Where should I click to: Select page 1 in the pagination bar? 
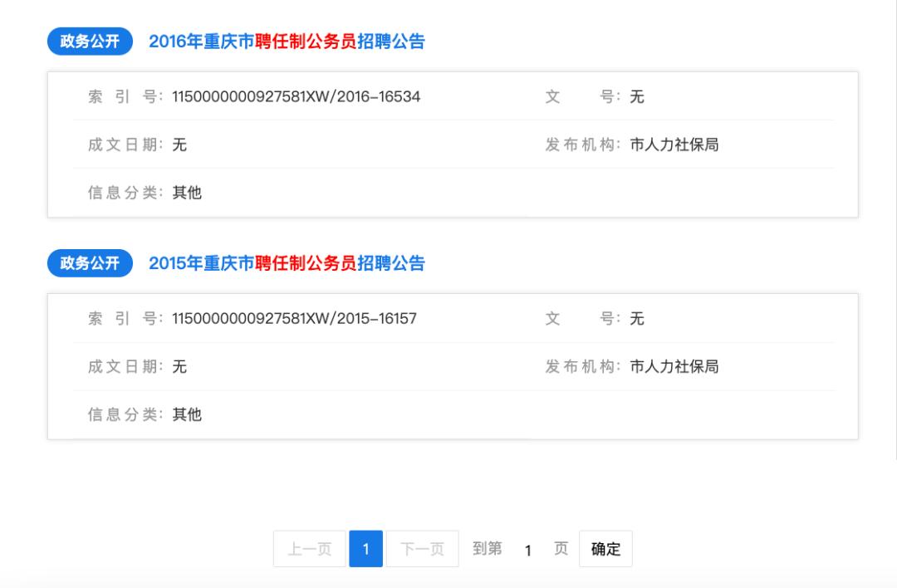(x=365, y=548)
